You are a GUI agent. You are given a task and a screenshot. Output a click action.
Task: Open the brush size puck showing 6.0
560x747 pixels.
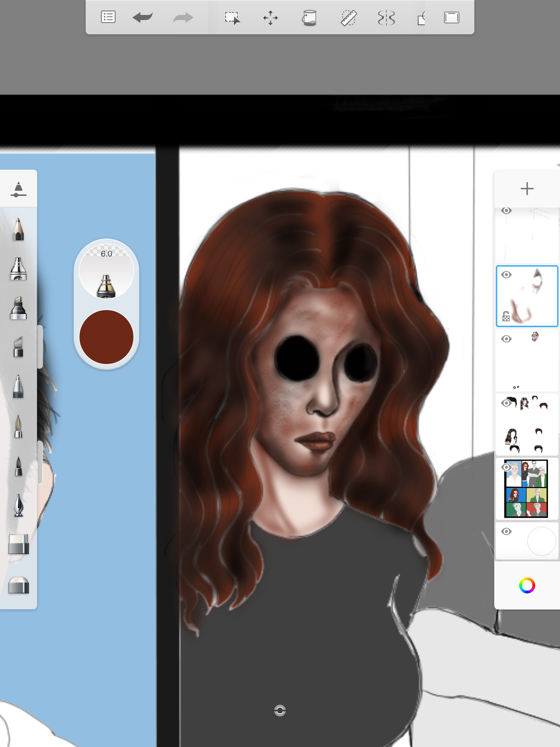[106, 272]
